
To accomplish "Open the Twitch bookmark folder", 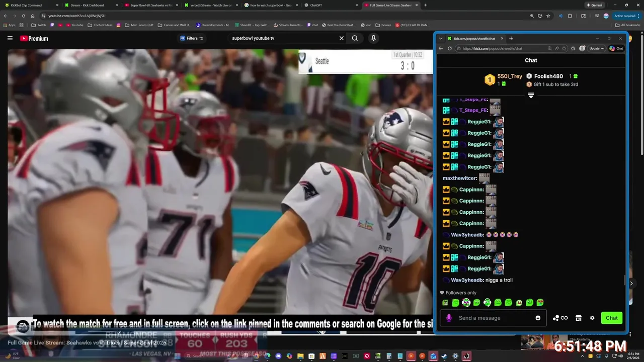I will pos(38,25).
